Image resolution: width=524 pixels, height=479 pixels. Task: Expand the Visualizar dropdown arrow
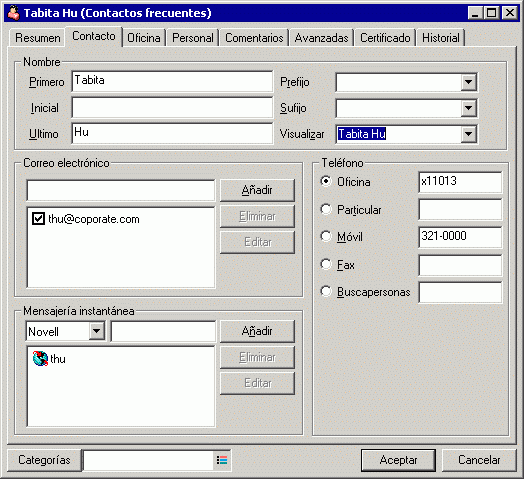(469, 134)
